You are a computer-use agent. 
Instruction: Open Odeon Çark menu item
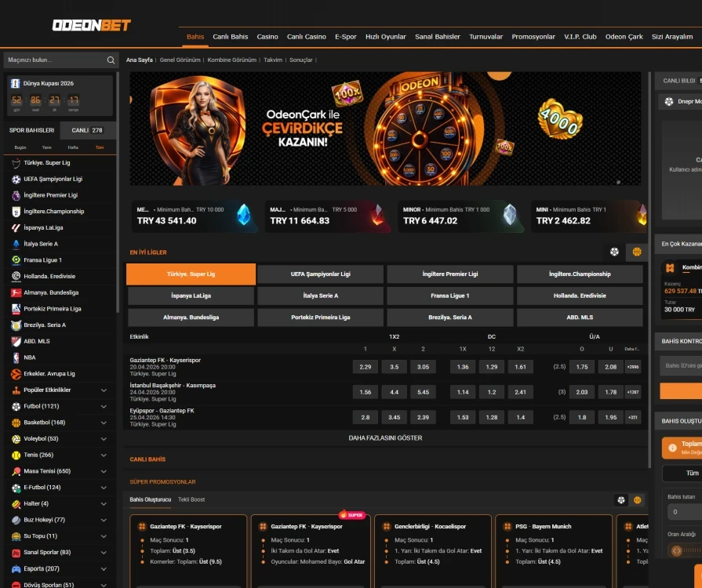(624, 37)
